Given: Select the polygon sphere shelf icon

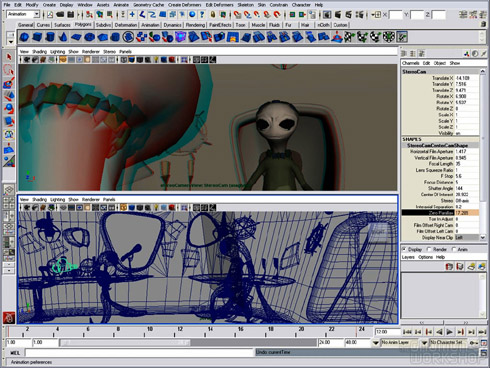Looking at the screenshot, I should (24, 37).
